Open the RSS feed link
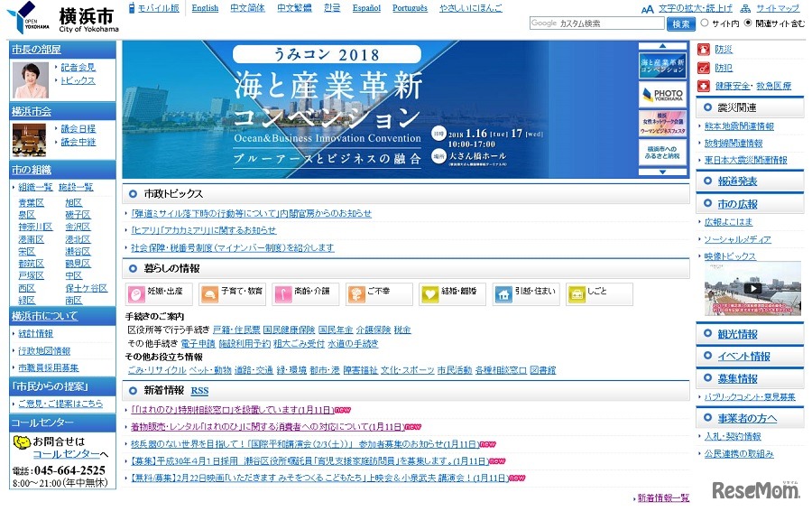Screen dimensions: 812x511 click(x=200, y=391)
